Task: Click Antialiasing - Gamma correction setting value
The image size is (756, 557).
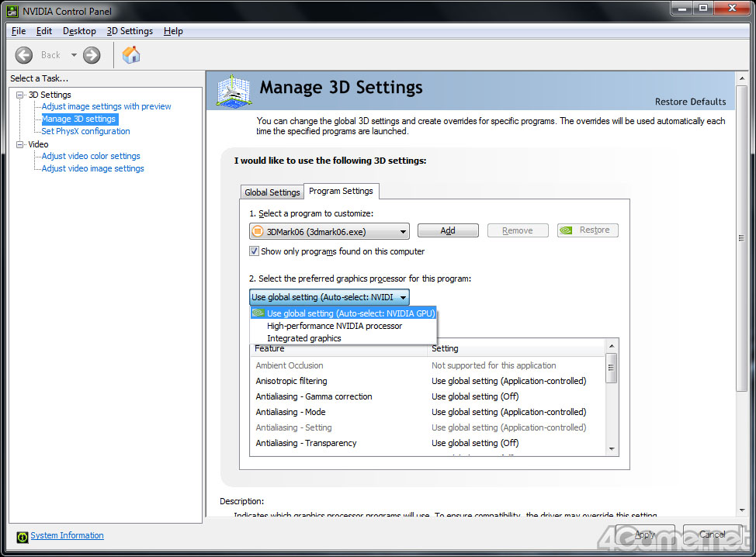Action: pyautogui.click(x=475, y=396)
